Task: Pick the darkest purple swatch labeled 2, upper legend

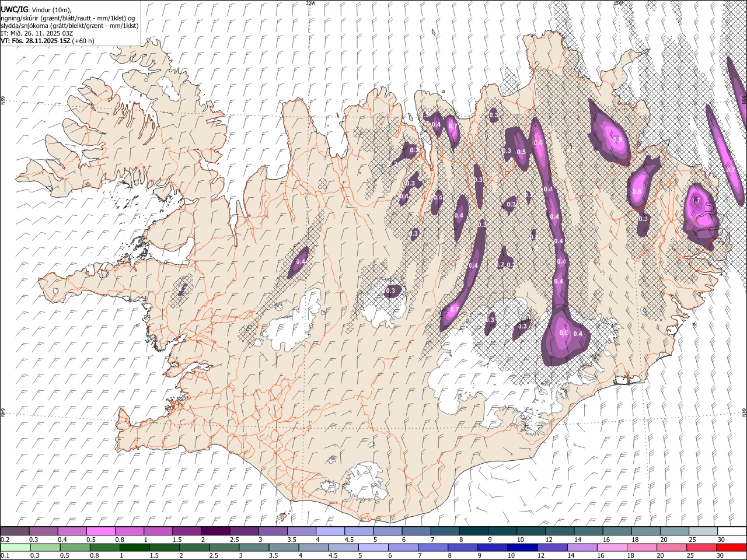Action: tap(215, 531)
